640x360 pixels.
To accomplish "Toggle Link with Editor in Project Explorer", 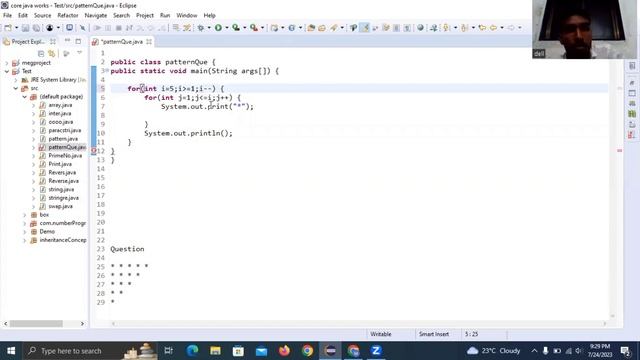I will coord(52,53).
